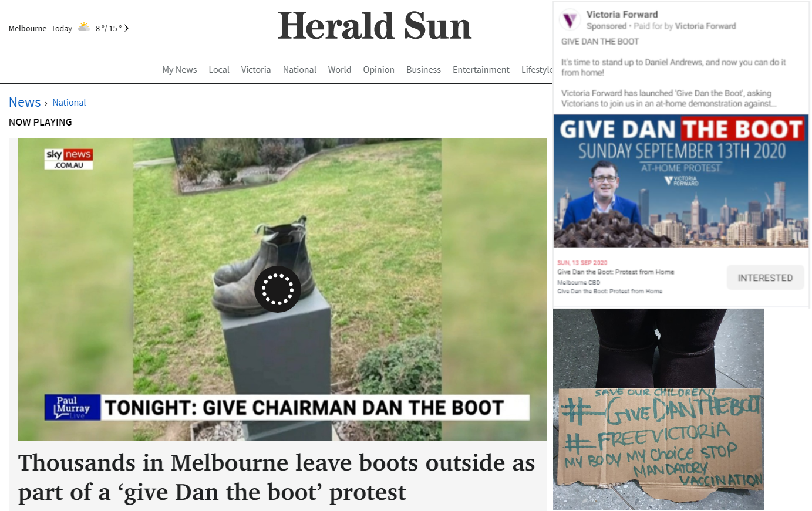Click the Sky News logo in video

pos(69,158)
